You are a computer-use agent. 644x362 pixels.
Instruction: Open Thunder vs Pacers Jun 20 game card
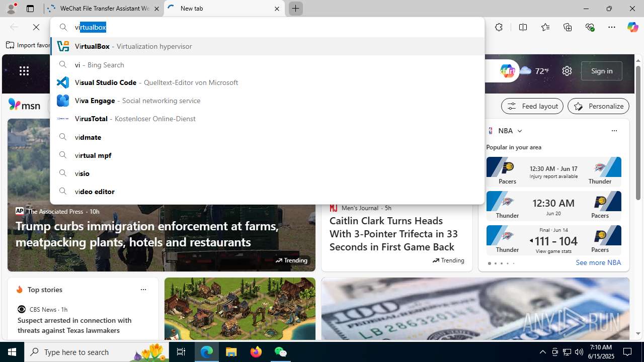click(553, 206)
